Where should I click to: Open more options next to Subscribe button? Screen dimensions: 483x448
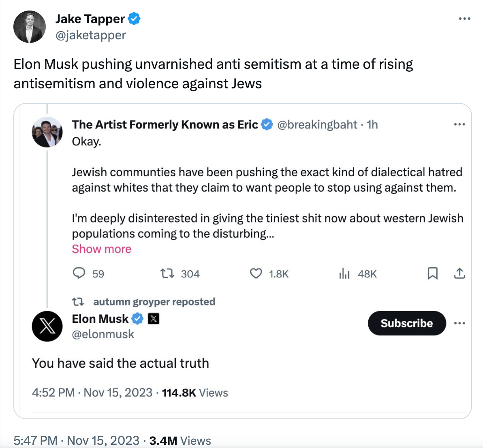point(459,323)
